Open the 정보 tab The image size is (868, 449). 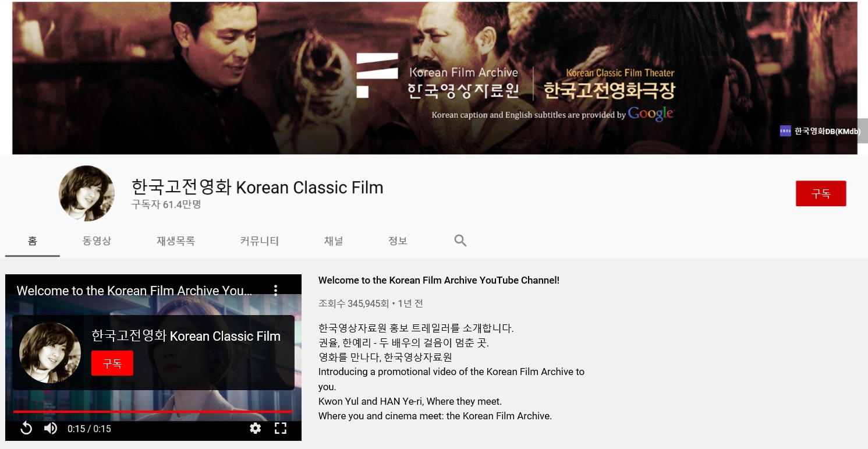click(x=398, y=241)
